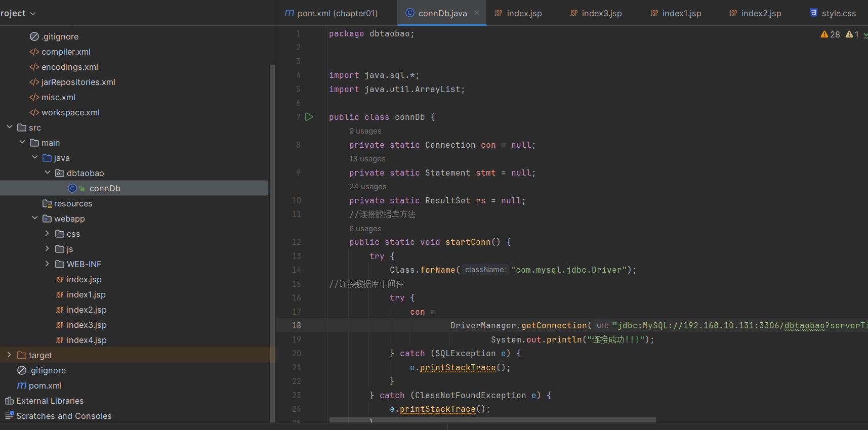The height and width of the screenshot is (430, 868).
Task: Select index4.jsp in the project tree
Action: coord(87,340)
